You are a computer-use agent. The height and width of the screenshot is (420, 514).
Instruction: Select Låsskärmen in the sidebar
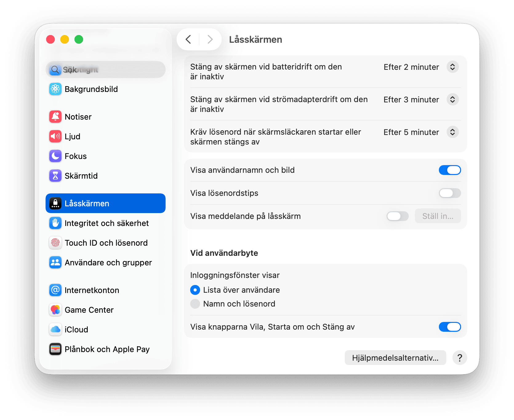[87, 203]
